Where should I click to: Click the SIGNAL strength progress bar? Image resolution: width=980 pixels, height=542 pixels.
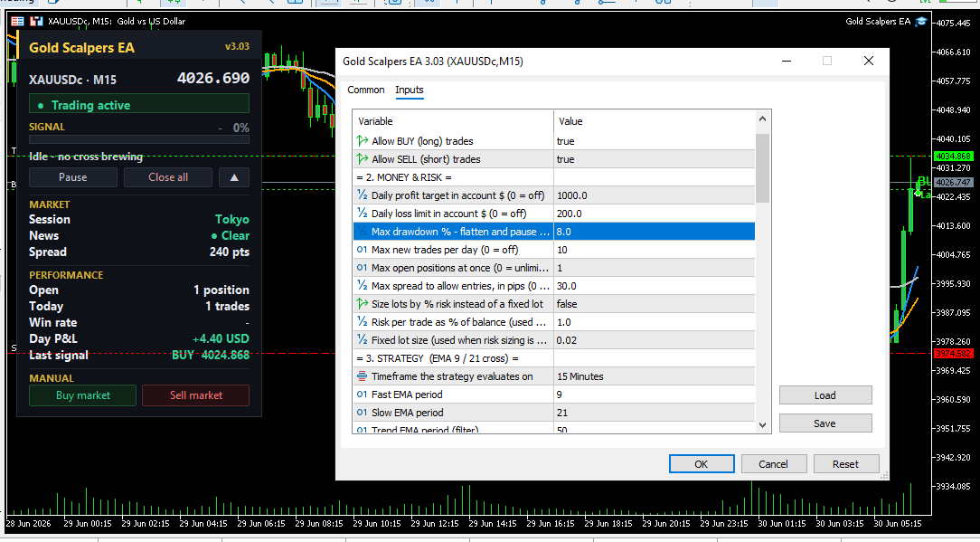(138, 139)
